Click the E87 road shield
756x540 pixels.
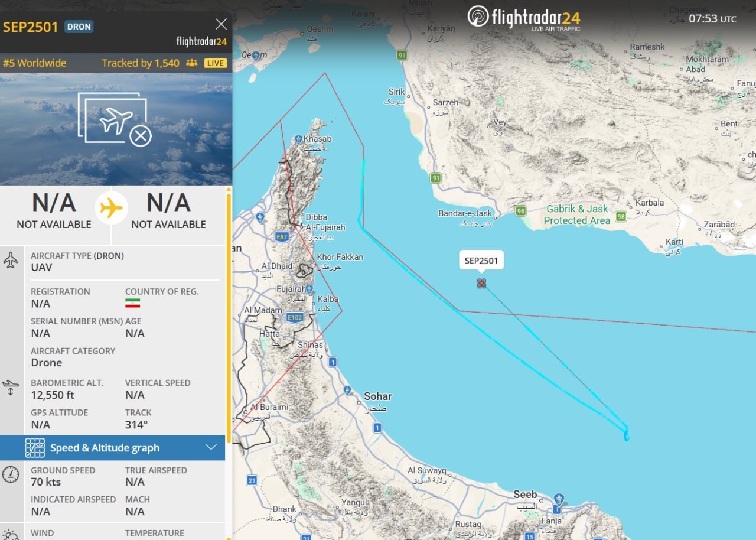coord(282,236)
